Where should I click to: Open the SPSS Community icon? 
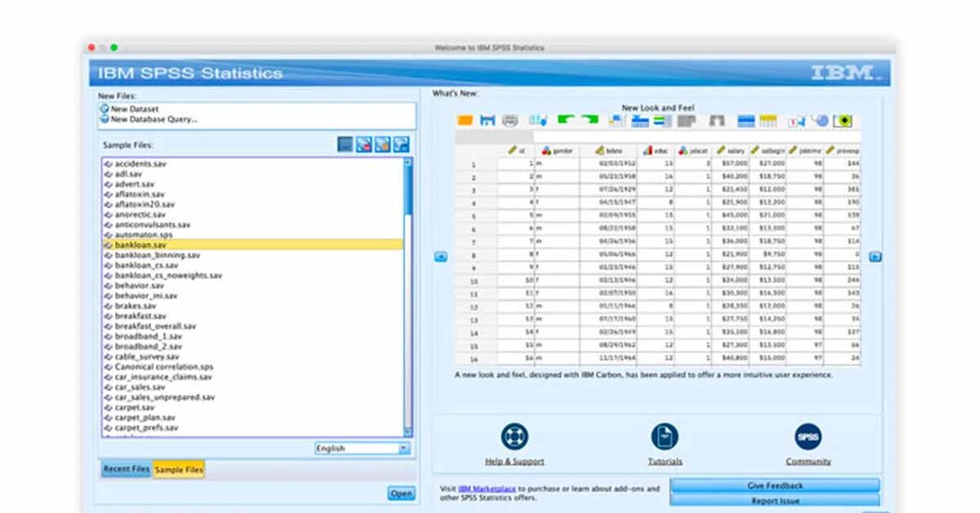click(807, 437)
